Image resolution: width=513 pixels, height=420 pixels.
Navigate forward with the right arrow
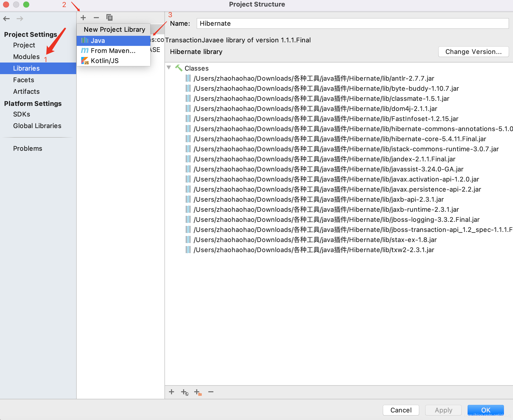coord(20,19)
